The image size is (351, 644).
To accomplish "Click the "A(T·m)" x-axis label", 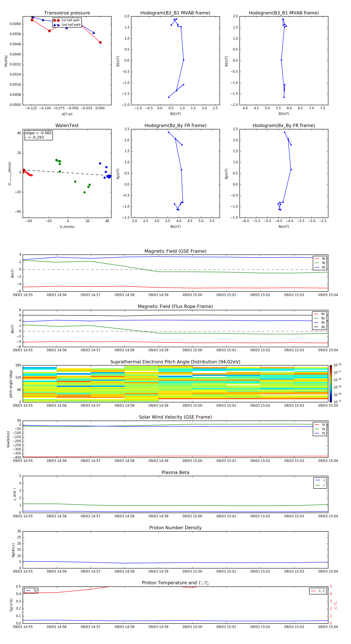I will coord(67,114).
